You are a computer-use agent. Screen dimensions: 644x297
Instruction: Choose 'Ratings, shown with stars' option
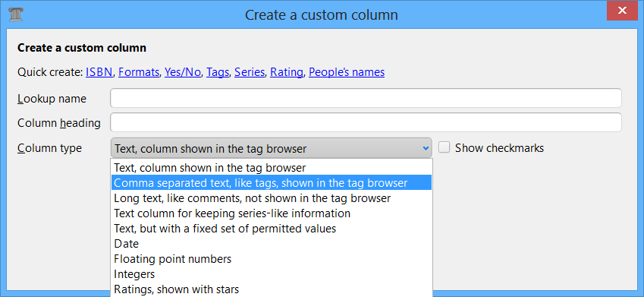pyautogui.click(x=272, y=289)
